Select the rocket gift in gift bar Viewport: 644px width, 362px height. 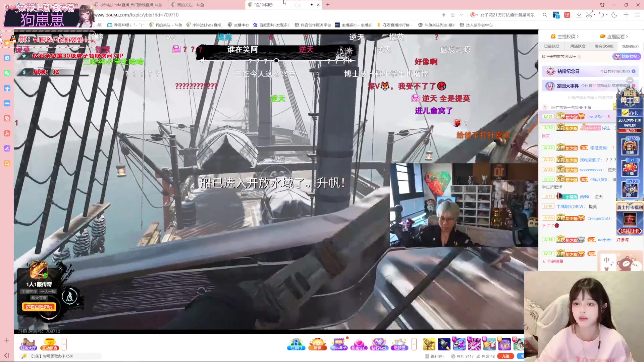pyautogui.click(x=444, y=344)
